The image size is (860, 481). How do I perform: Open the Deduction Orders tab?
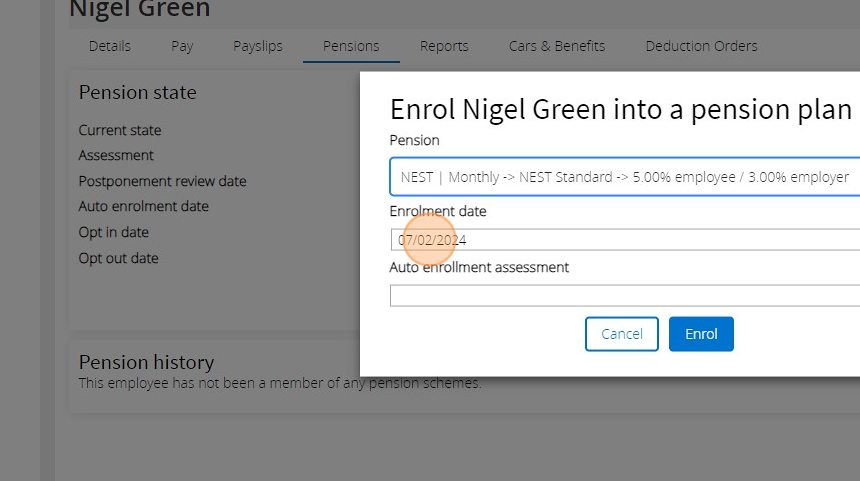click(x=701, y=46)
